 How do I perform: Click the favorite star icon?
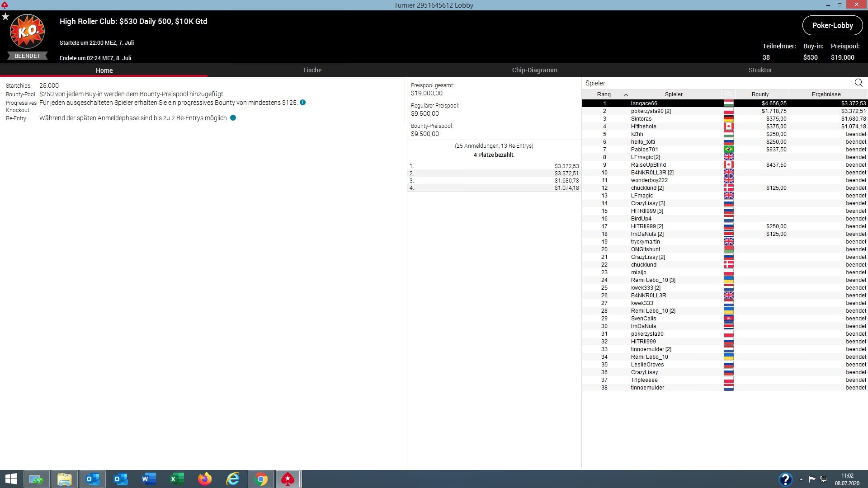tap(5, 17)
